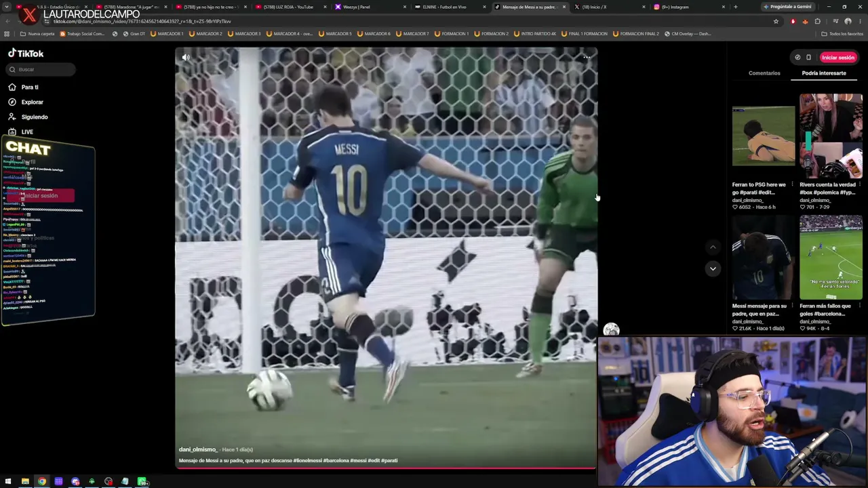
Task: Open the Rivers cuenta la verdad thumbnail
Action: point(831,136)
